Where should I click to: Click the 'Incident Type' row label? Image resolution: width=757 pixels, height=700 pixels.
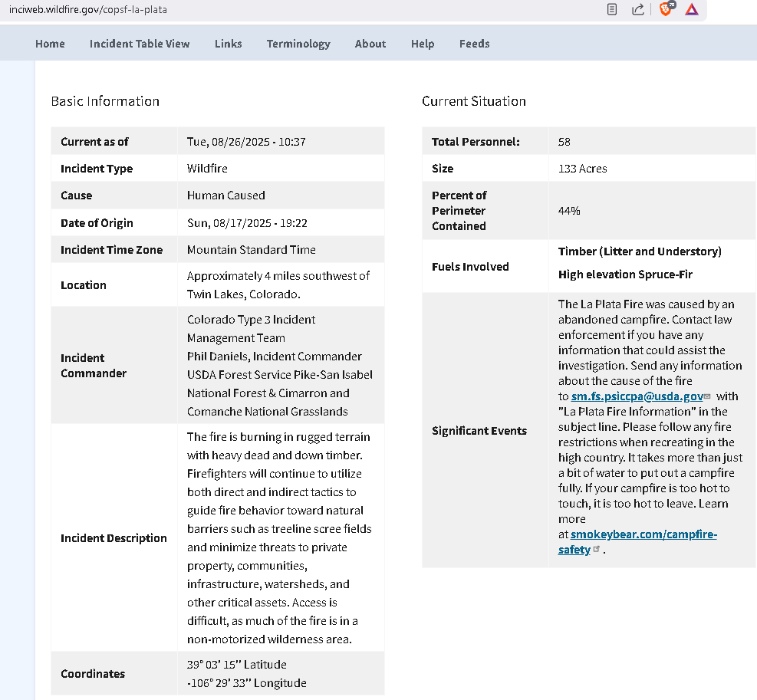pos(97,169)
